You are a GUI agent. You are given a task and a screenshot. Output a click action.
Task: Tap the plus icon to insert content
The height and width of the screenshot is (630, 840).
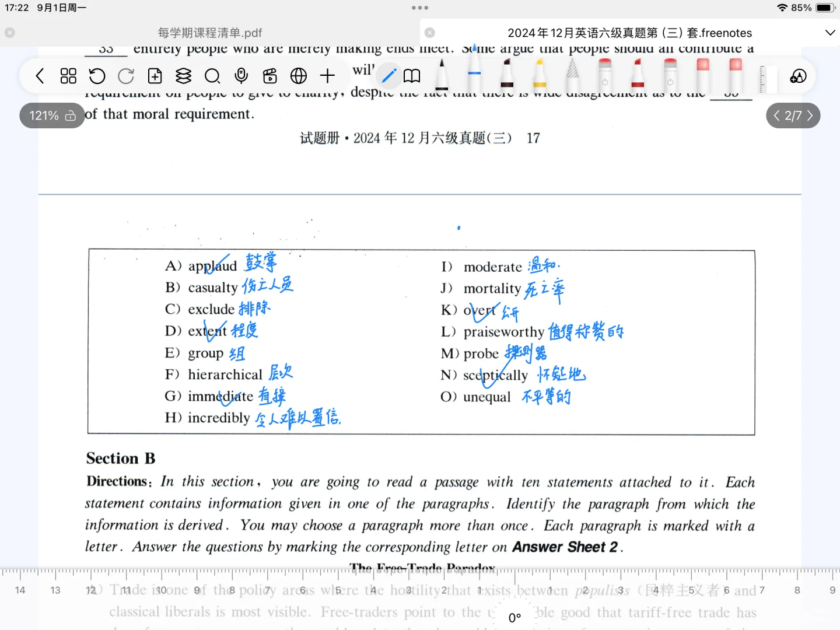327,76
